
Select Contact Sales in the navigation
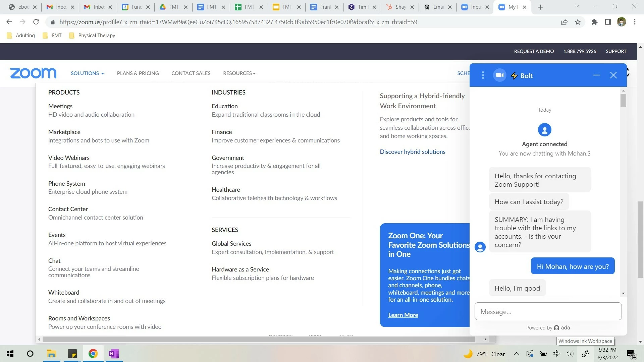(191, 73)
